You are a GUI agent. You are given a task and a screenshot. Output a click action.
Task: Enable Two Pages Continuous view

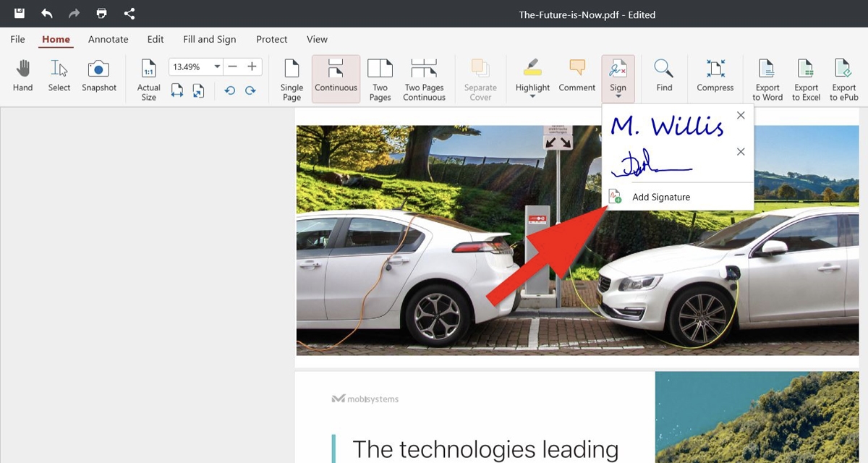[x=424, y=80]
